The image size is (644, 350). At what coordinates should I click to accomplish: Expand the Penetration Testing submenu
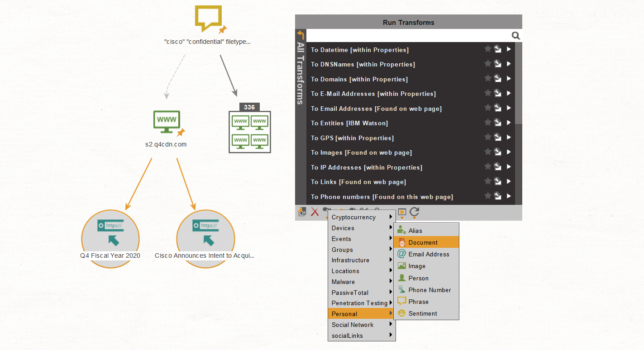(362, 303)
